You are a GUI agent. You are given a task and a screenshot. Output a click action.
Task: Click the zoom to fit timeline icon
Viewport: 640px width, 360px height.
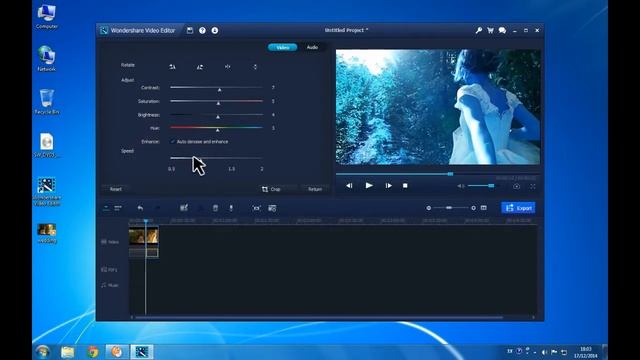[x=484, y=208]
